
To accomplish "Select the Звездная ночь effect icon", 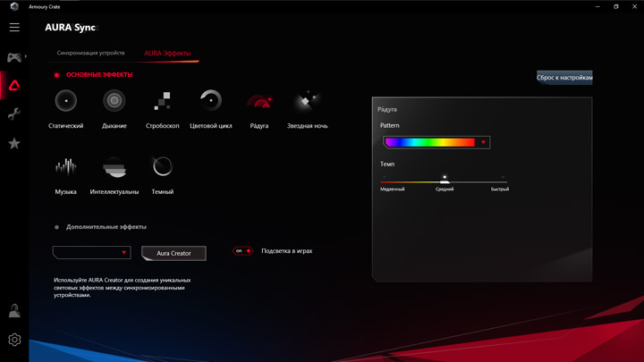I will [307, 100].
